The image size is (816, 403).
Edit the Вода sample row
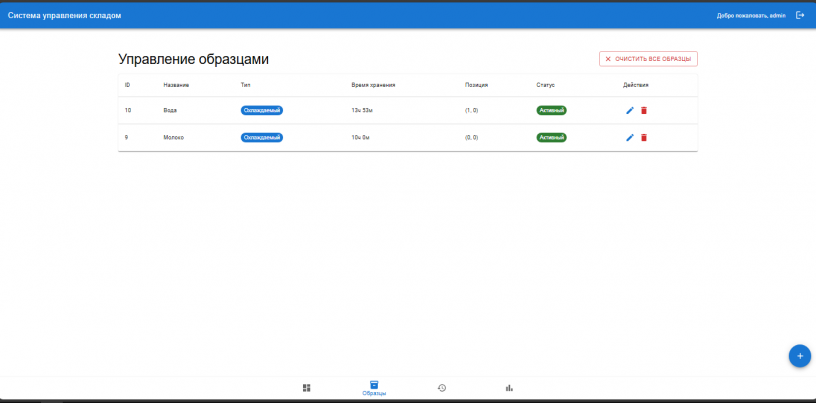630,110
